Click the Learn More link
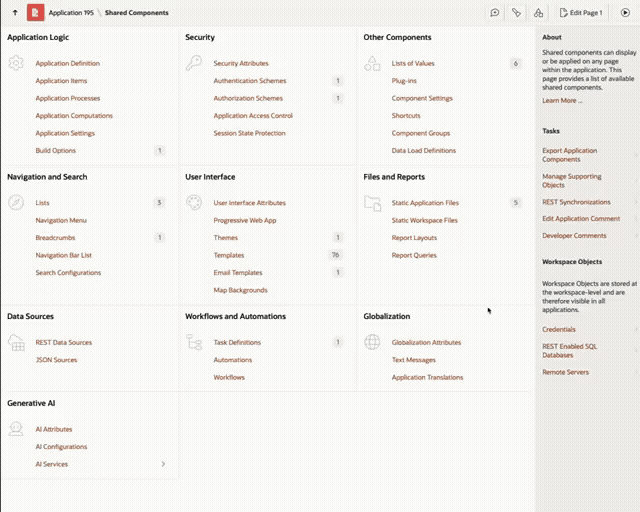640x512 pixels. [x=560, y=101]
